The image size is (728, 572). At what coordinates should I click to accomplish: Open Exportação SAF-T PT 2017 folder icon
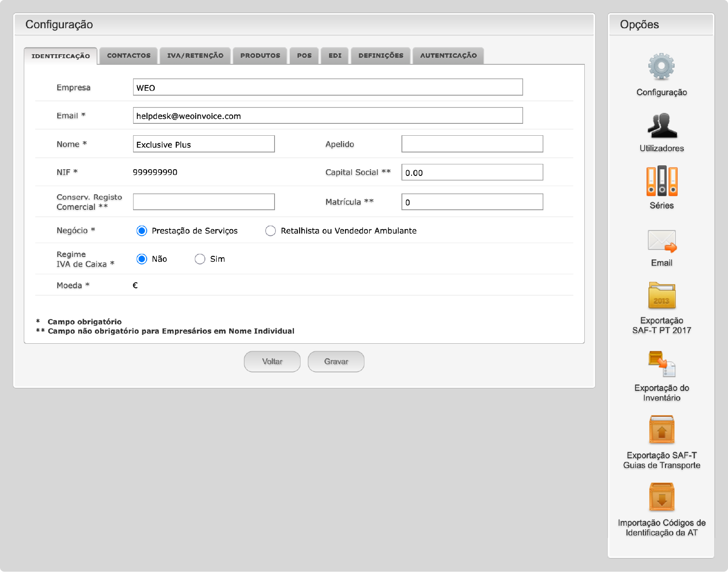[x=661, y=296]
